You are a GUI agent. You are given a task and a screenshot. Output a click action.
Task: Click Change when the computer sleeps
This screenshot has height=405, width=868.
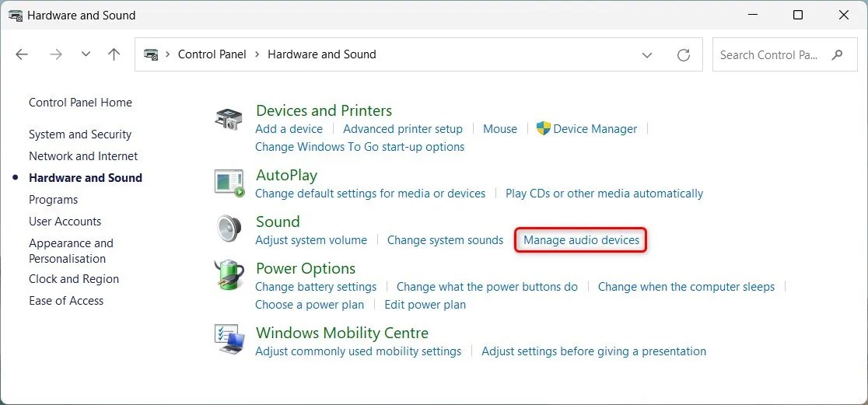tap(687, 287)
